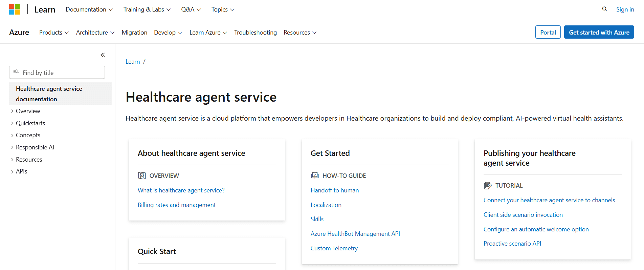Open the Products dropdown in Azure bar
Image resolution: width=644 pixels, height=270 pixels.
coord(54,33)
